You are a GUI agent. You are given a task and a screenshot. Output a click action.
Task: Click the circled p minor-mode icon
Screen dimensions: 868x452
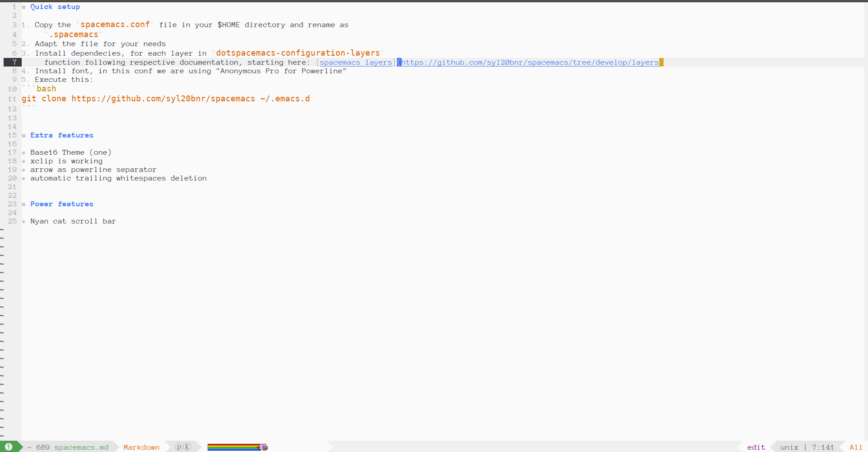click(x=179, y=447)
